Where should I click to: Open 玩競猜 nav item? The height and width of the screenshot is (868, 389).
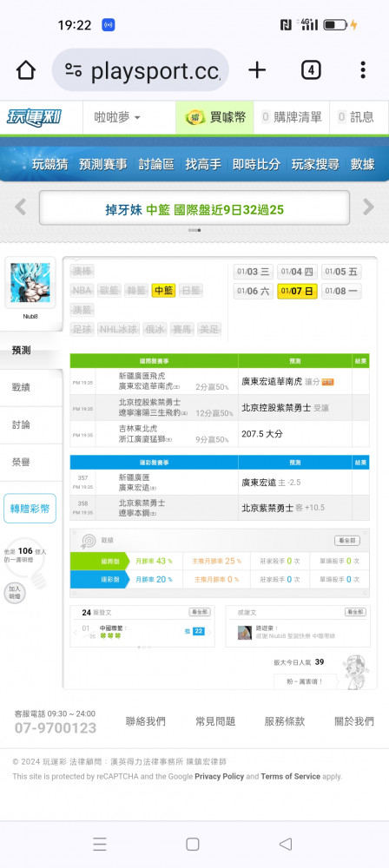[49, 164]
